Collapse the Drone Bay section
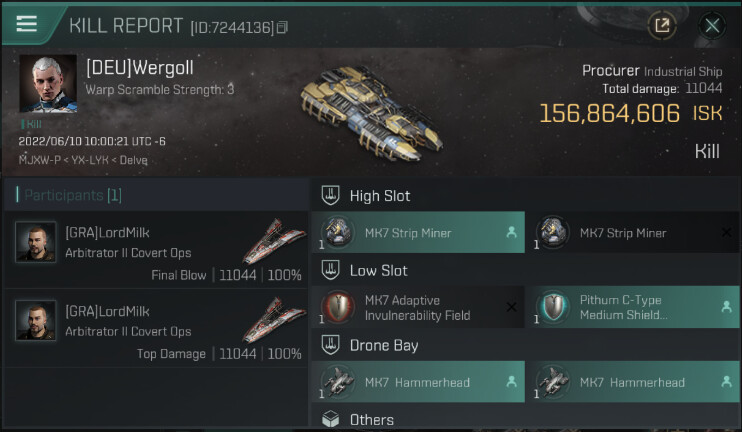742x432 pixels. [x=332, y=346]
